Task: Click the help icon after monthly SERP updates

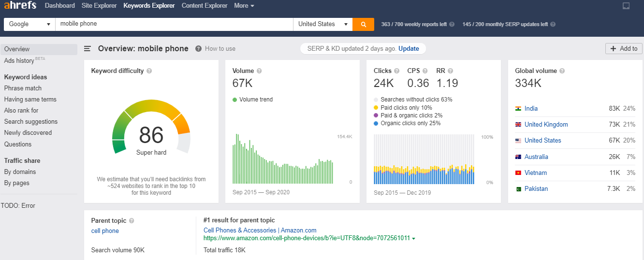Action: click(x=553, y=24)
